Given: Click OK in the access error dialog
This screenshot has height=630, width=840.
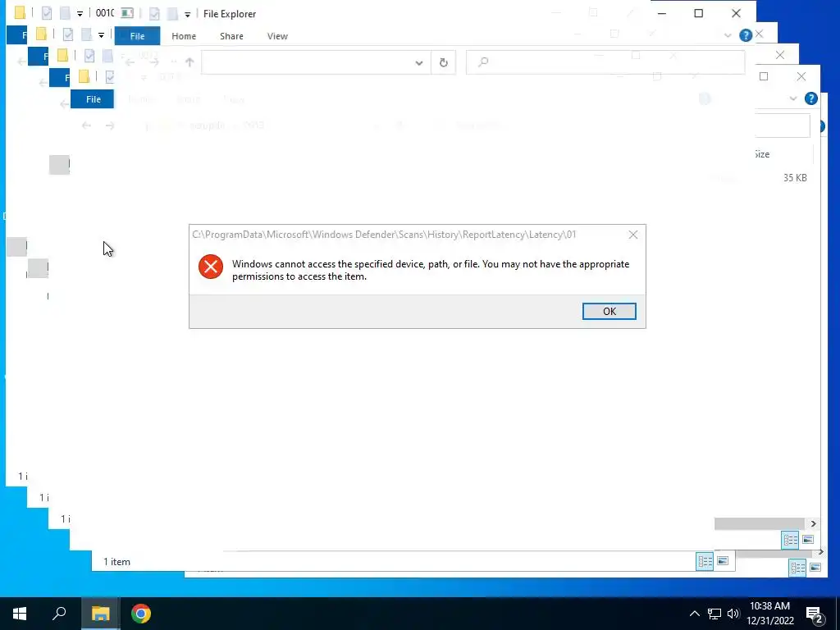Looking at the screenshot, I should [609, 311].
